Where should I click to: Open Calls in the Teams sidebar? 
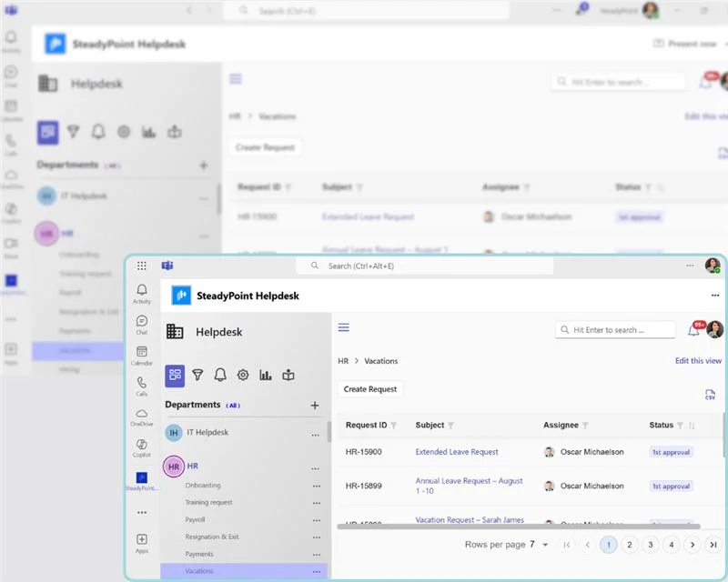[x=142, y=386]
